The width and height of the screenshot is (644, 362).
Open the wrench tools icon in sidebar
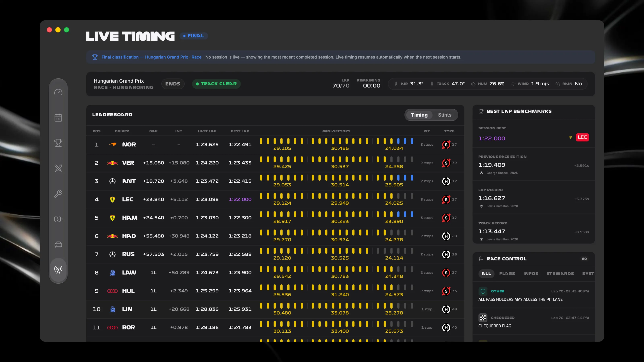pyautogui.click(x=58, y=194)
